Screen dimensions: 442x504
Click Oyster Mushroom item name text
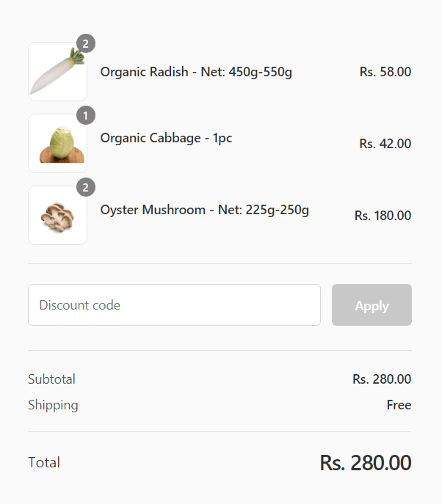pos(204,210)
